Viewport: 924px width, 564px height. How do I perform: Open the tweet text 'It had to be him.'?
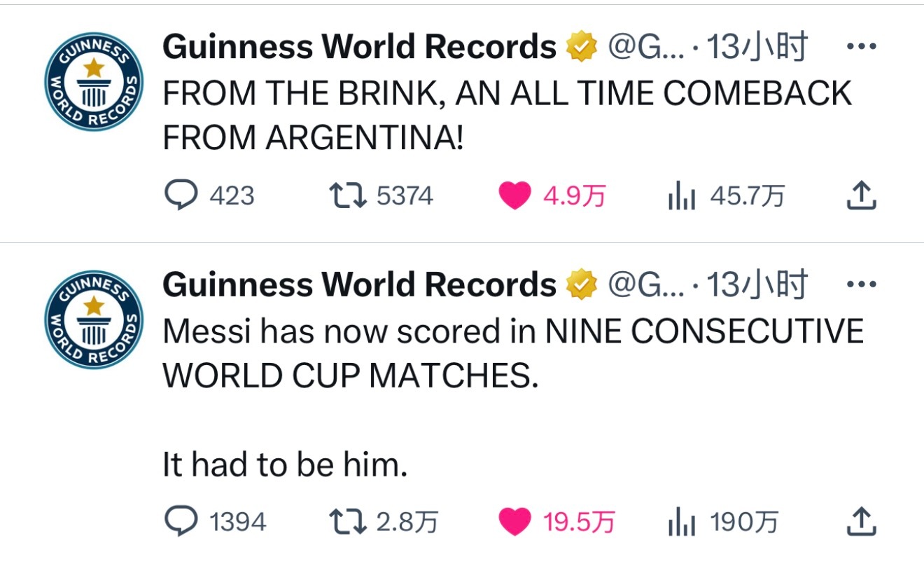(x=285, y=465)
